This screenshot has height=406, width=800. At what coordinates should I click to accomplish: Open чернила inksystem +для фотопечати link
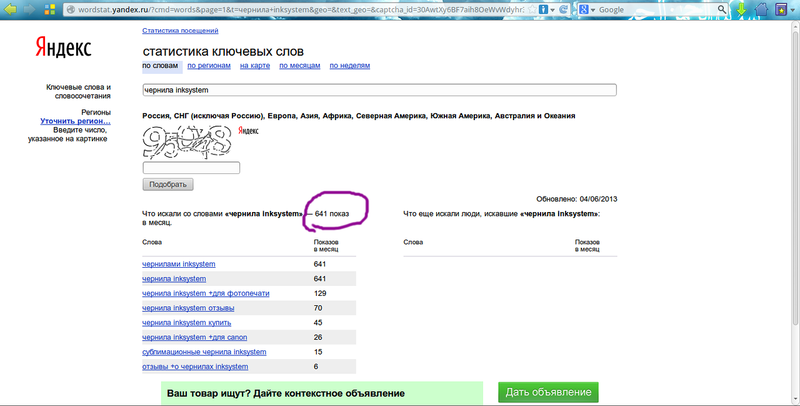206,294
